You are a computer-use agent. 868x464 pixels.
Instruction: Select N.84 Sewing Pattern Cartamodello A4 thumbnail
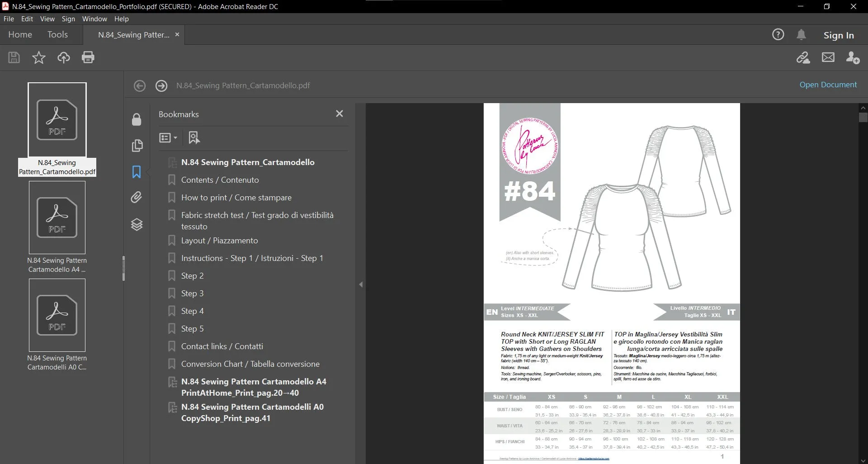click(57, 227)
